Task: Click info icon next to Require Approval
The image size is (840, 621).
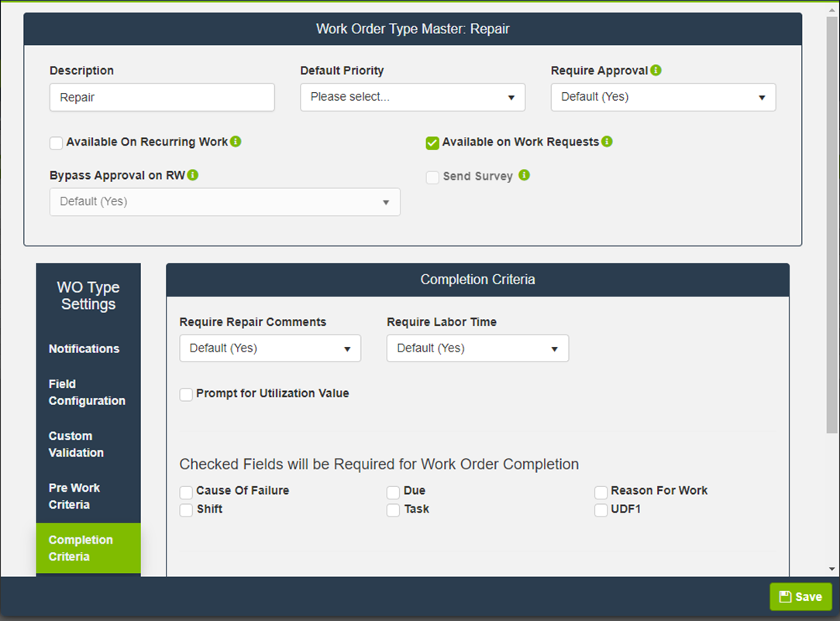Action: click(x=656, y=70)
